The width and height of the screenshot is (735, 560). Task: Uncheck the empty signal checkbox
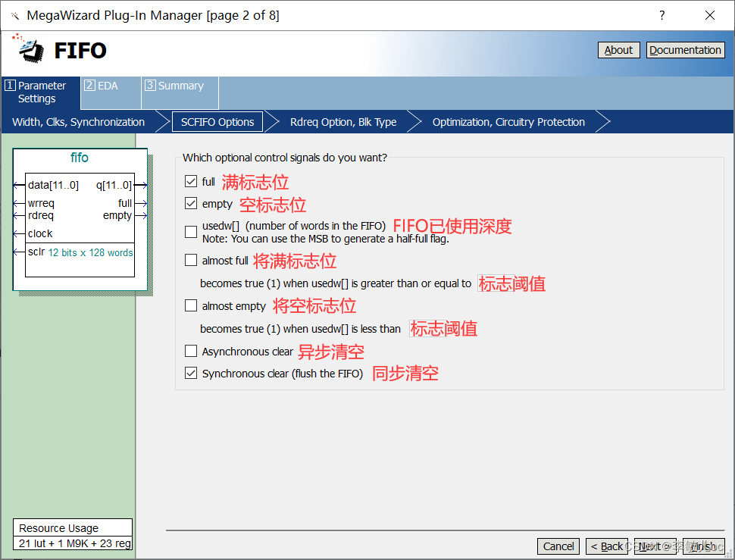(x=191, y=203)
